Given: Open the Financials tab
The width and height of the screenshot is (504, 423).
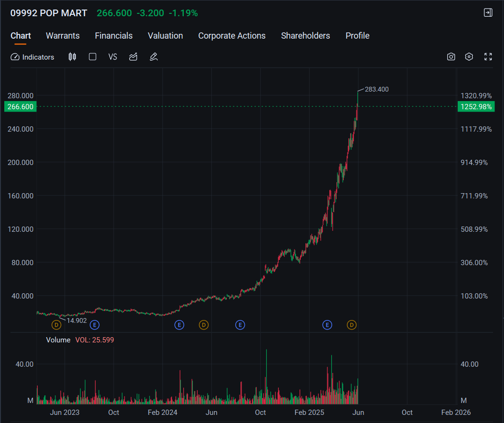Looking at the screenshot, I should (x=114, y=36).
